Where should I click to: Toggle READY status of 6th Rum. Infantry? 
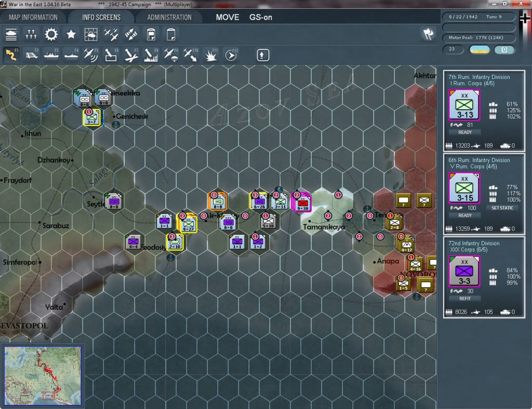pos(465,216)
